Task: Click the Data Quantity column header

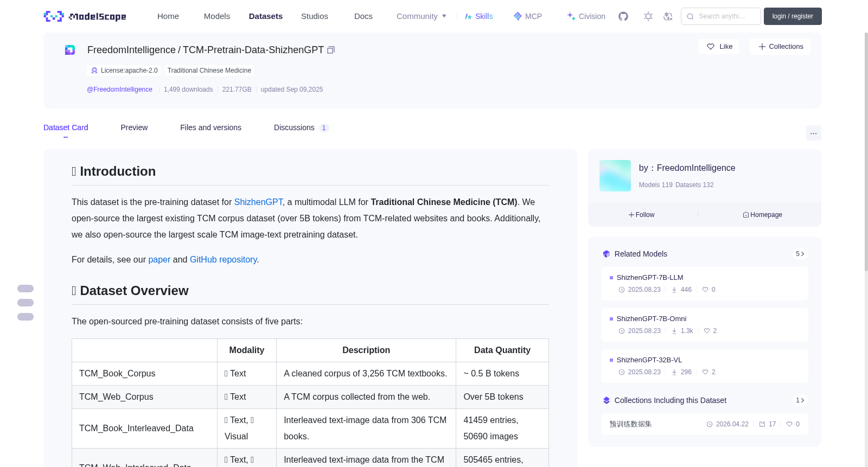Action: click(x=502, y=350)
